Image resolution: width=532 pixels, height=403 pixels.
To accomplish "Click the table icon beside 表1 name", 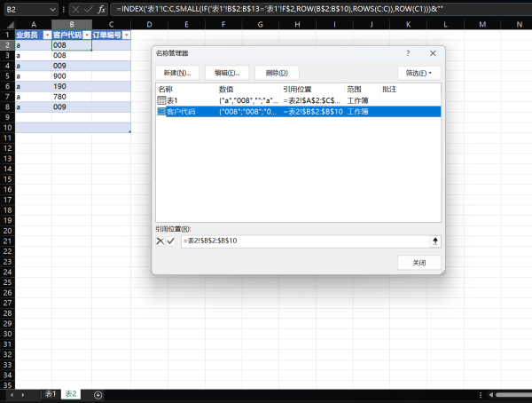I will pyautogui.click(x=161, y=100).
